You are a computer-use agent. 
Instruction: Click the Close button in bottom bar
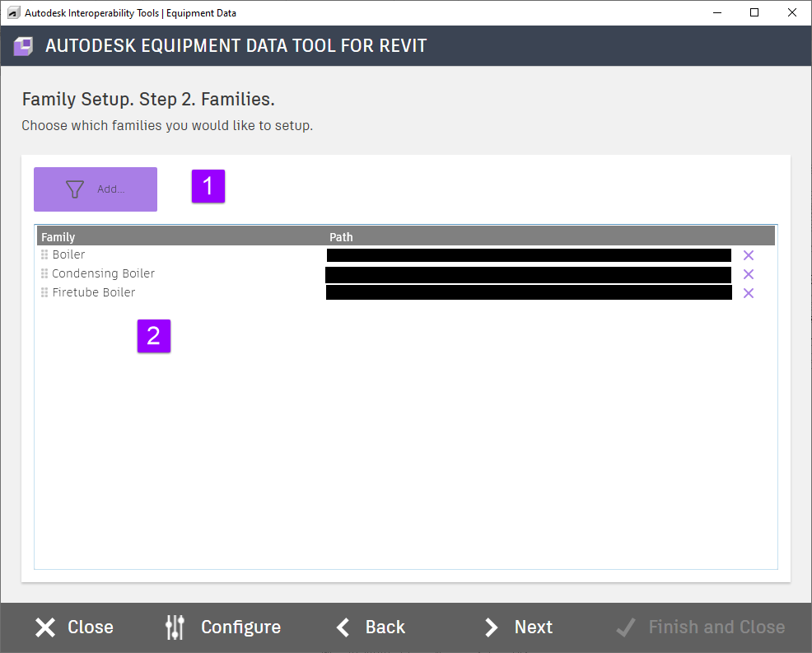pos(74,627)
